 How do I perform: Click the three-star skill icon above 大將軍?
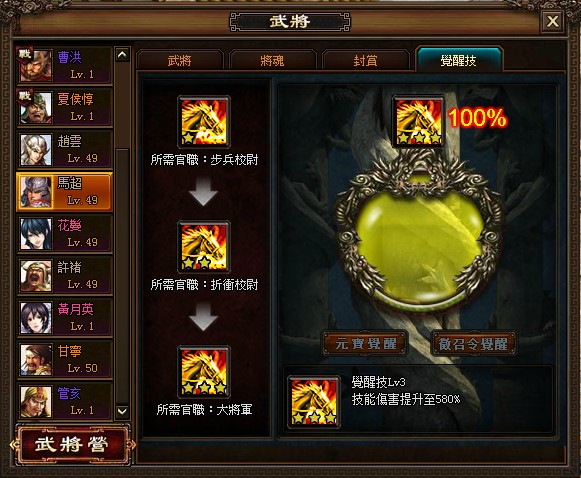203,372
